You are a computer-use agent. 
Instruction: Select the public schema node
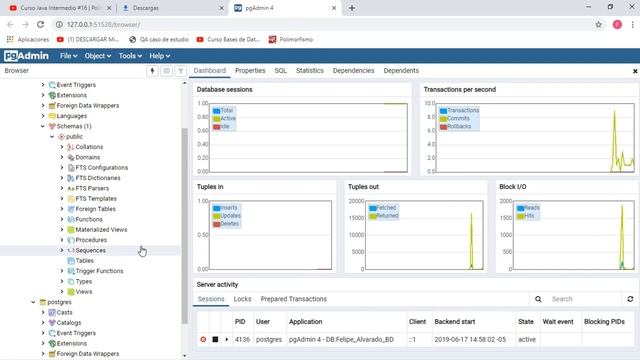(74, 137)
